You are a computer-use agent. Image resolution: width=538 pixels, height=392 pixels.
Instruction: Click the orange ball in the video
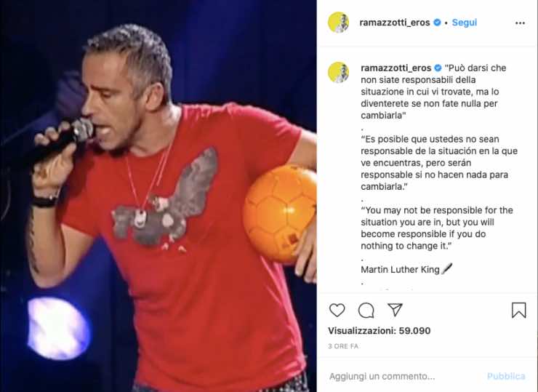(x=280, y=214)
